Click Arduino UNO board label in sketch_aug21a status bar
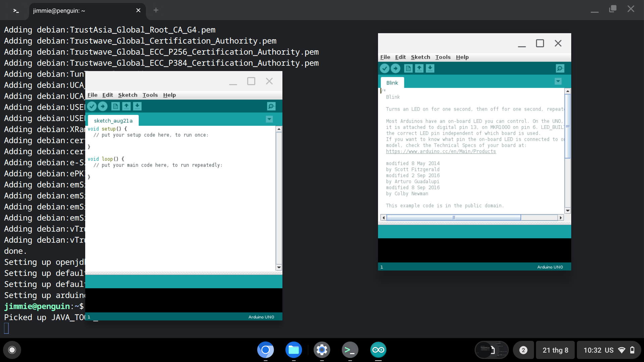Image resolution: width=644 pixels, height=362 pixels. coord(261,317)
